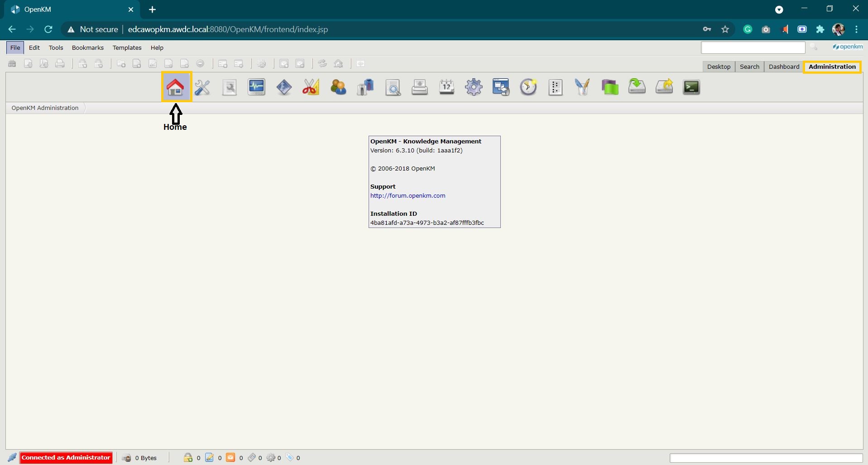Viewport: 868px width, 465px height.
Task: Open the monitor Statistics icon
Action: coord(256,87)
